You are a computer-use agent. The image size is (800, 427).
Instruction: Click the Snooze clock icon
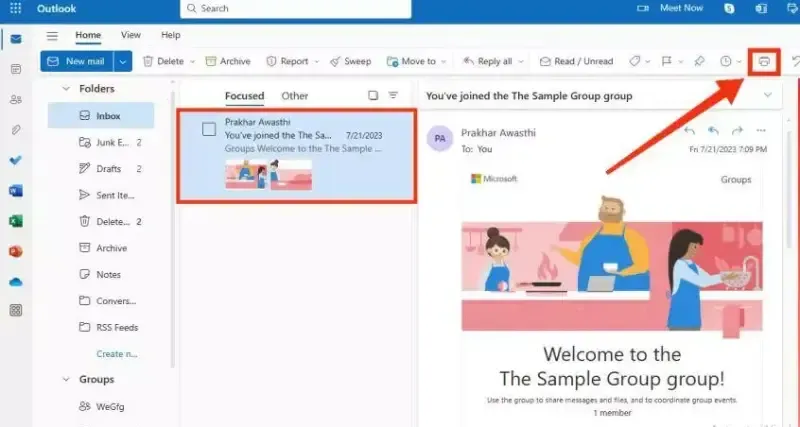pyautogui.click(x=726, y=61)
